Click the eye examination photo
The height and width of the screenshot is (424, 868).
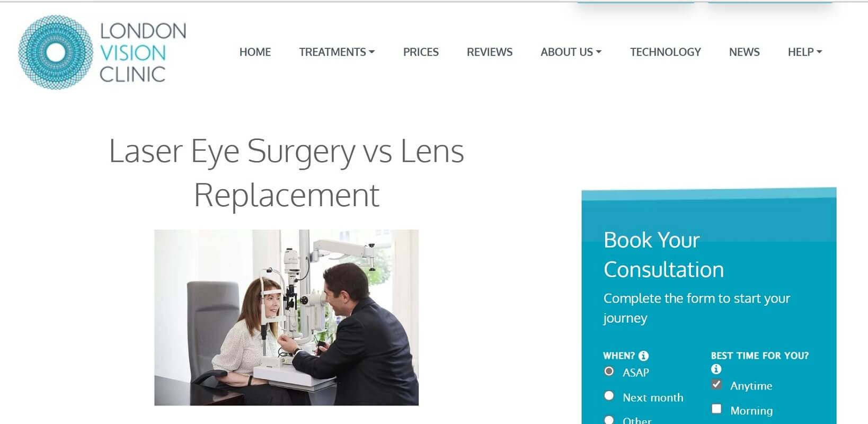click(286, 317)
